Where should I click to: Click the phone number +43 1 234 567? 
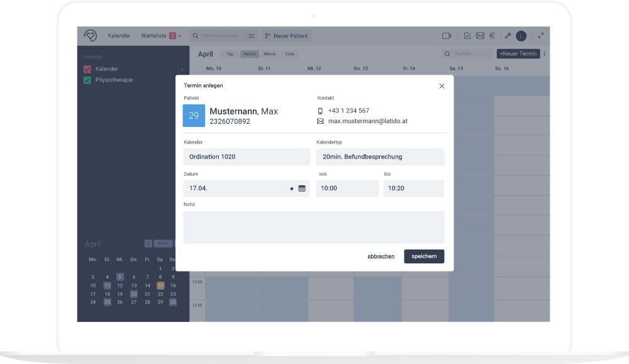coord(348,111)
